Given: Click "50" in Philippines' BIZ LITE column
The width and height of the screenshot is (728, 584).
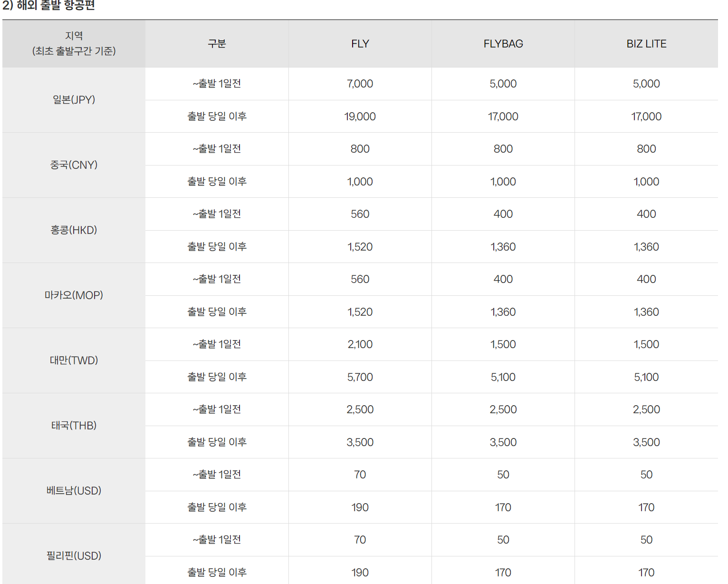Looking at the screenshot, I should pos(646,540).
